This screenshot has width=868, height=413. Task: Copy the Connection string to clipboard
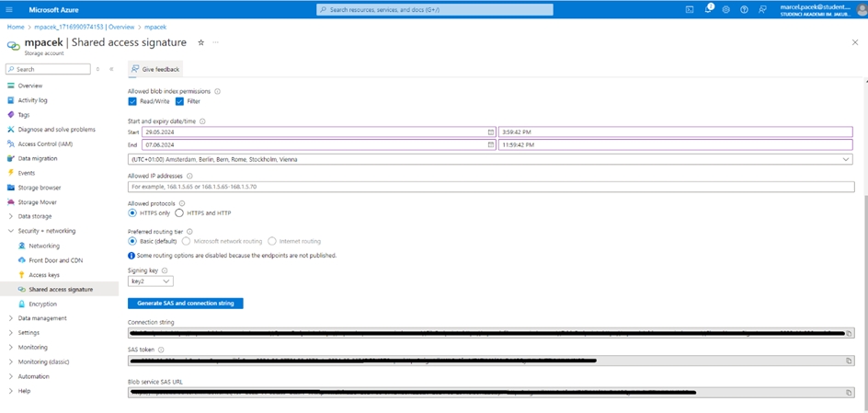pos(849,333)
